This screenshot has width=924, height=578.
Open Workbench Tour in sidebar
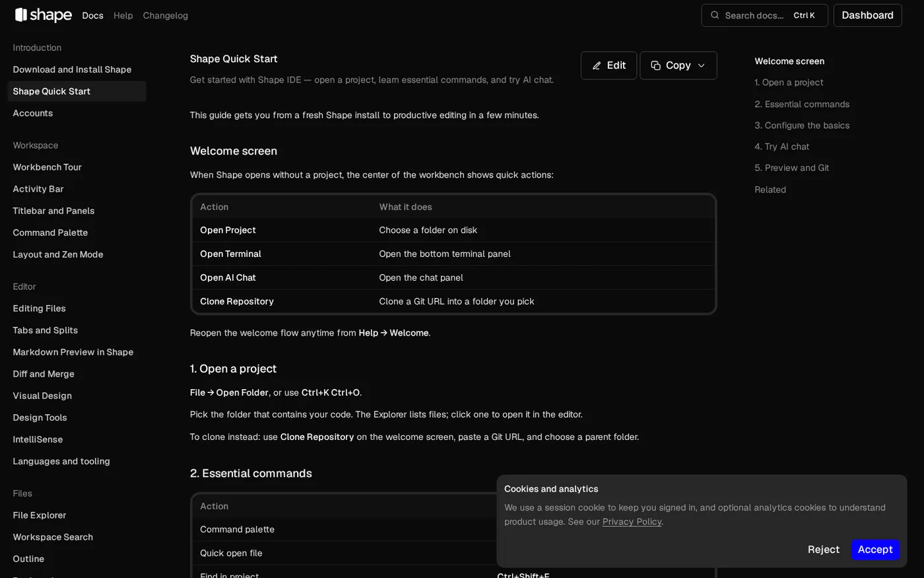coord(77,167)
